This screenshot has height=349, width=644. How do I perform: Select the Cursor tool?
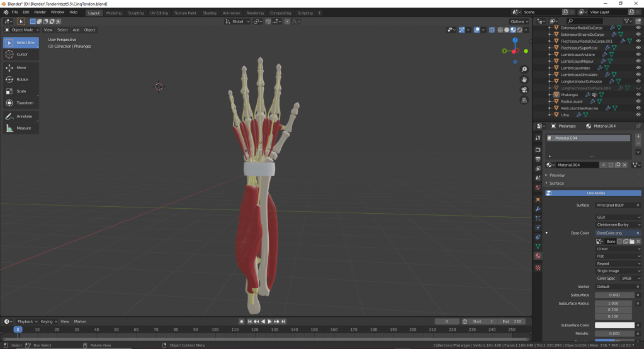tap(21, 54)
